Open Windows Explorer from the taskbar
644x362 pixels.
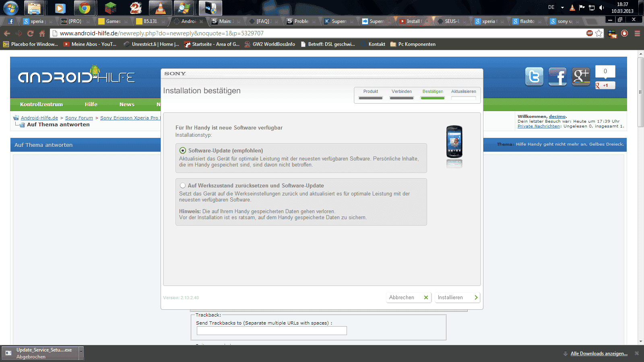pos(34,8)
